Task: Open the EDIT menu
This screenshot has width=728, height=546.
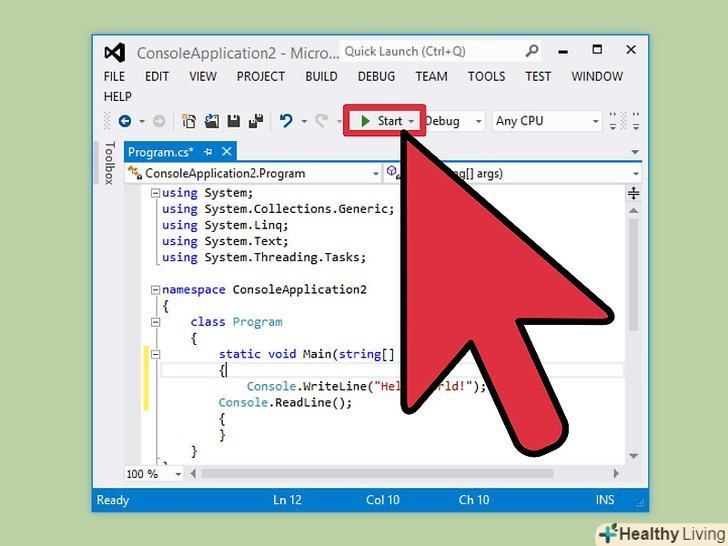Action: point(157,77)
